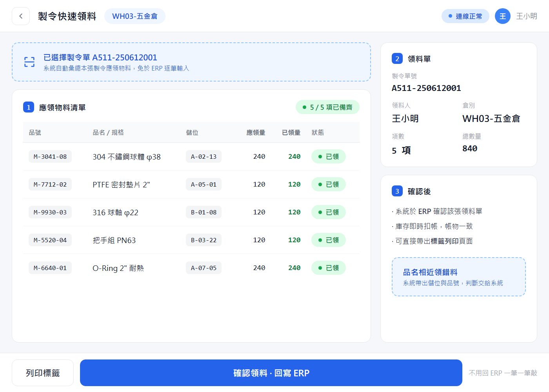Click the 可直接帶出標籤列印頁面 note
This screenshot has height=392, width=549.
coord(432,241)
